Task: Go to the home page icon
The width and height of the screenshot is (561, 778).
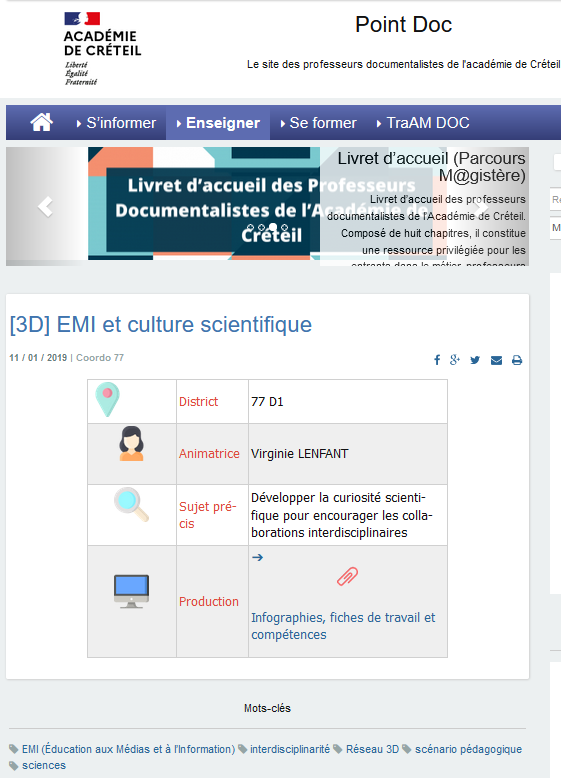Action: coord(42,122)
